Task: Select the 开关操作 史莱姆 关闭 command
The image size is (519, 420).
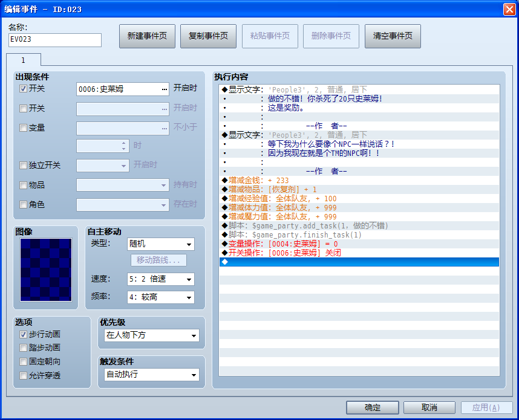Action: pyautogui.click(x=359, y=253)
